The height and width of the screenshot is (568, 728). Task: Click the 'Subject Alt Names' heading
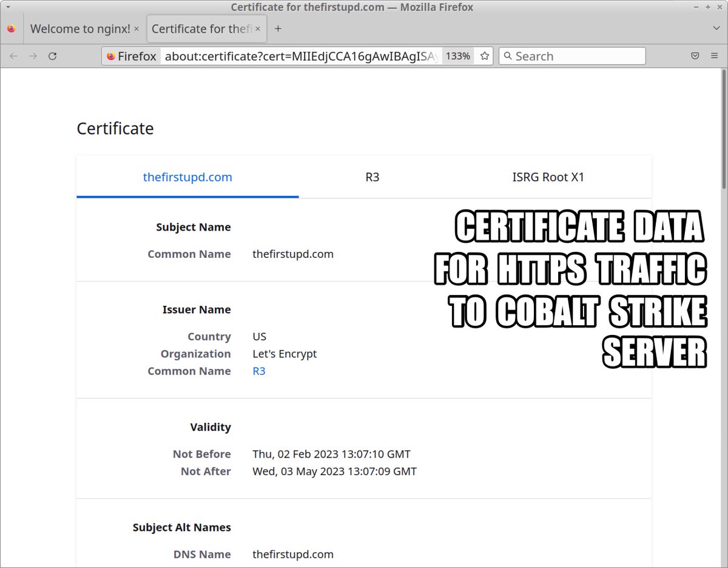tap(182, 527)
